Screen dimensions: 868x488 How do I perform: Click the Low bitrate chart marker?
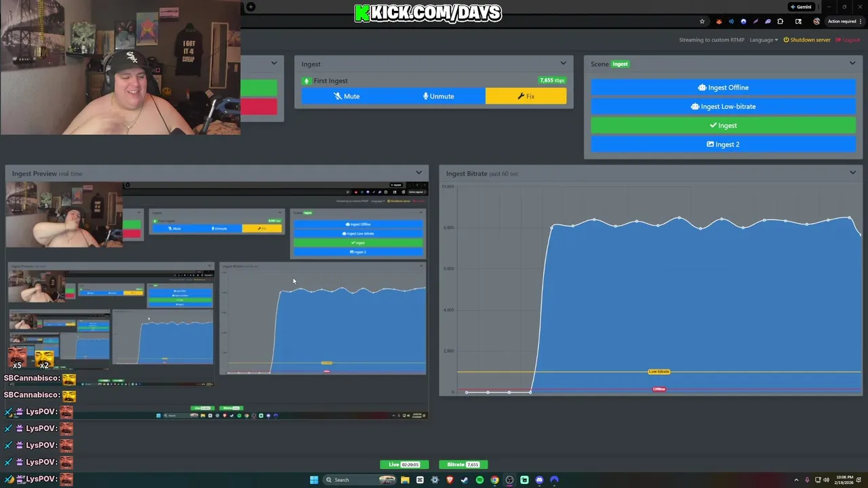pos(658,371)
